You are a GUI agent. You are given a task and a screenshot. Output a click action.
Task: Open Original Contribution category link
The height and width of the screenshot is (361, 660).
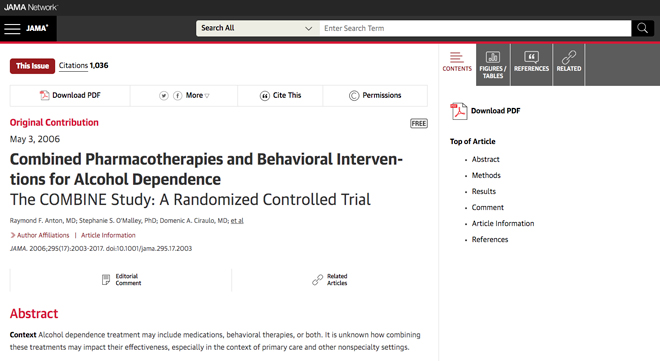pos(54,122)
